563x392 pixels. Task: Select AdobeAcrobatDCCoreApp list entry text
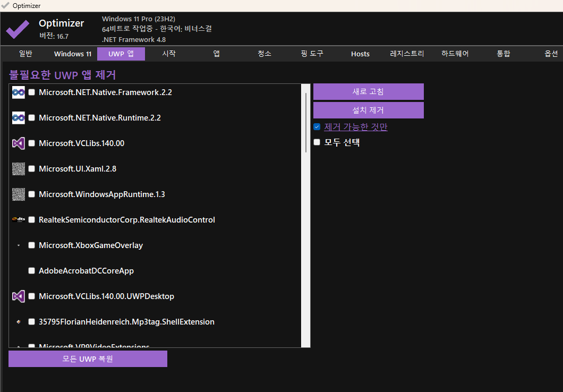point(86,271)
